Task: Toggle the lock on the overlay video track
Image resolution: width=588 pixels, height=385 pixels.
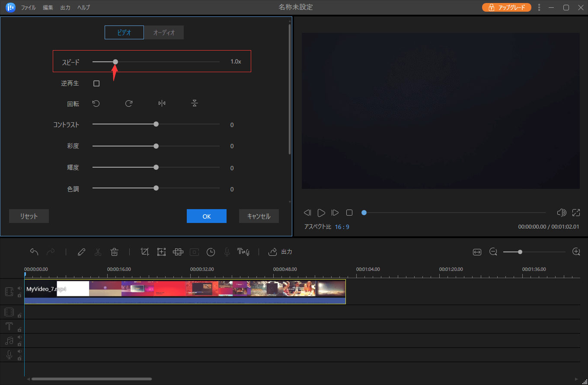Action: (19, 315)
